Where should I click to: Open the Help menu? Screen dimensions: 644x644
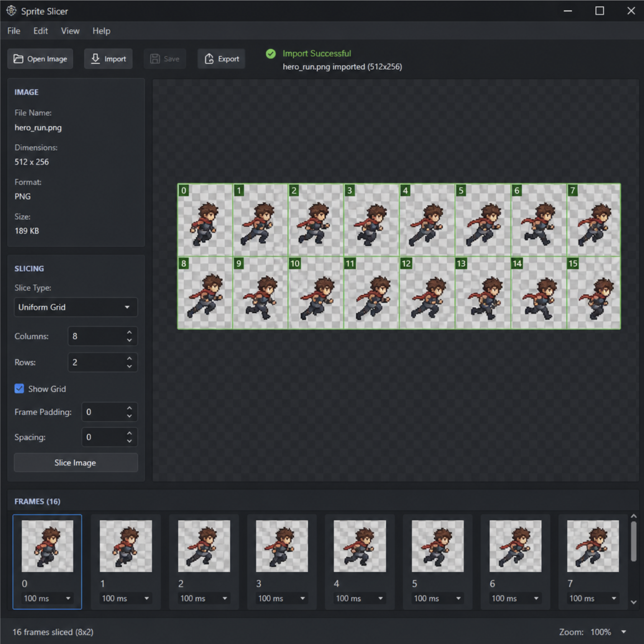[101, 31]
